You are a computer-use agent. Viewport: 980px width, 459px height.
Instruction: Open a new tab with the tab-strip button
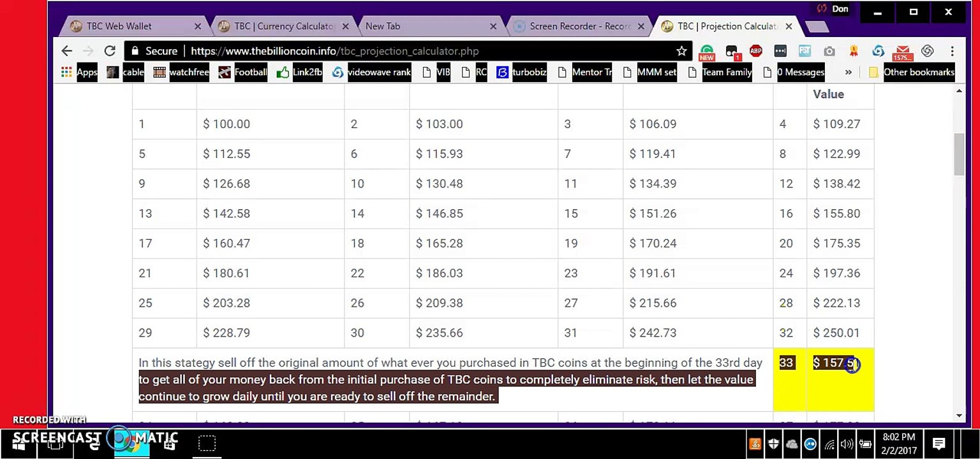tap(817, 27)
